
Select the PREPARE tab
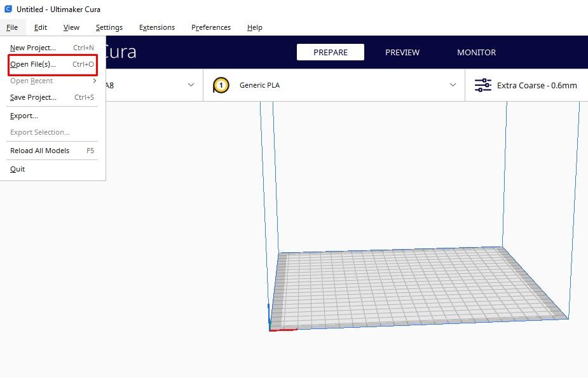(x=331, y=52)
